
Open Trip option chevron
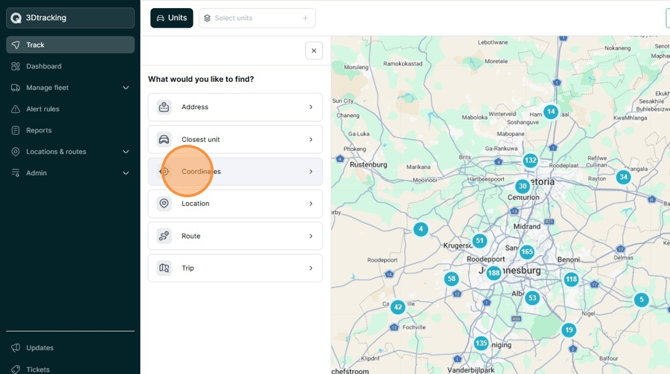click(311, 268)
